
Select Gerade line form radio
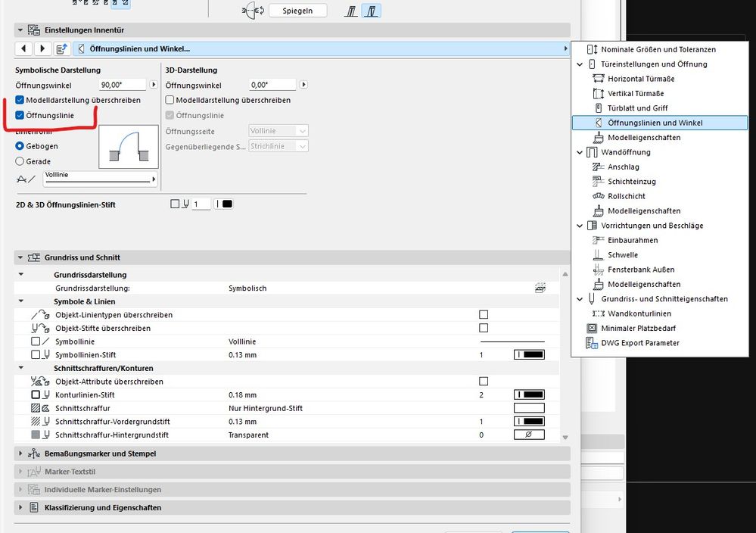click(20, 161)
